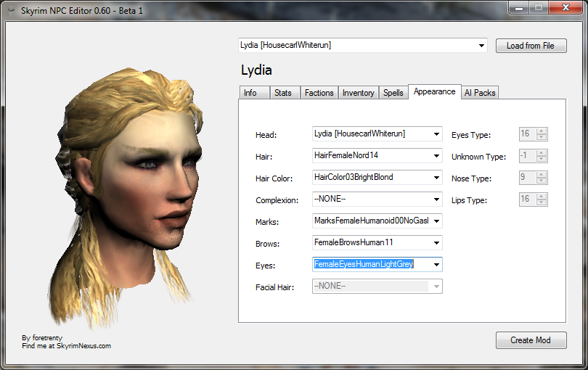This screenshot has width=588, height=370.
Task: Click the Eyes field showing FemaleEyesHumanLightGrey
Action: coord(370,265)
